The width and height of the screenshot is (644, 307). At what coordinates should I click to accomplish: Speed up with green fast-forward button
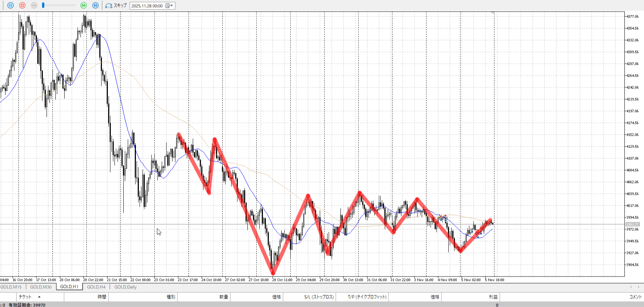click(84, 6)
